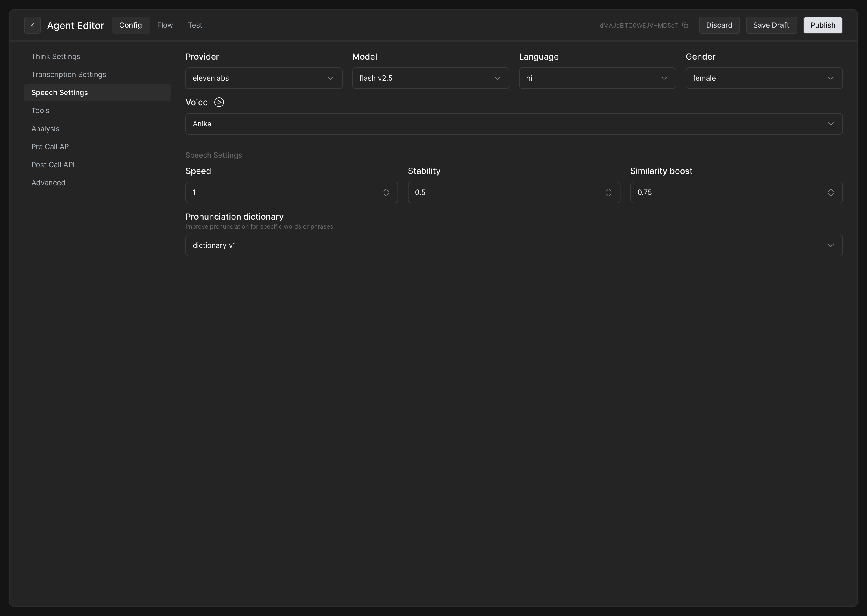Go to Pre Call API section
Image resolution: width=867 pixels, height=616 pixels.
coord(51,147)
